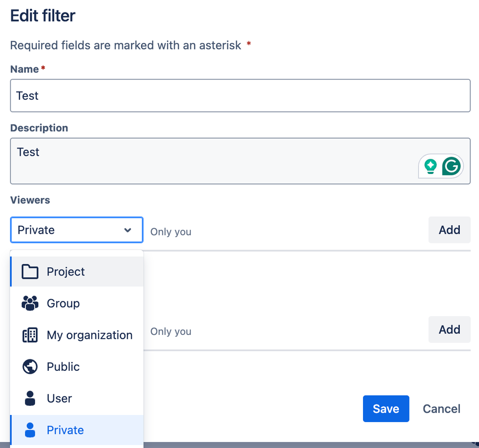The height and width of the screenshot is (448, 479).
Task: Select Project option from the list
Action: click(x=66, y=272)
